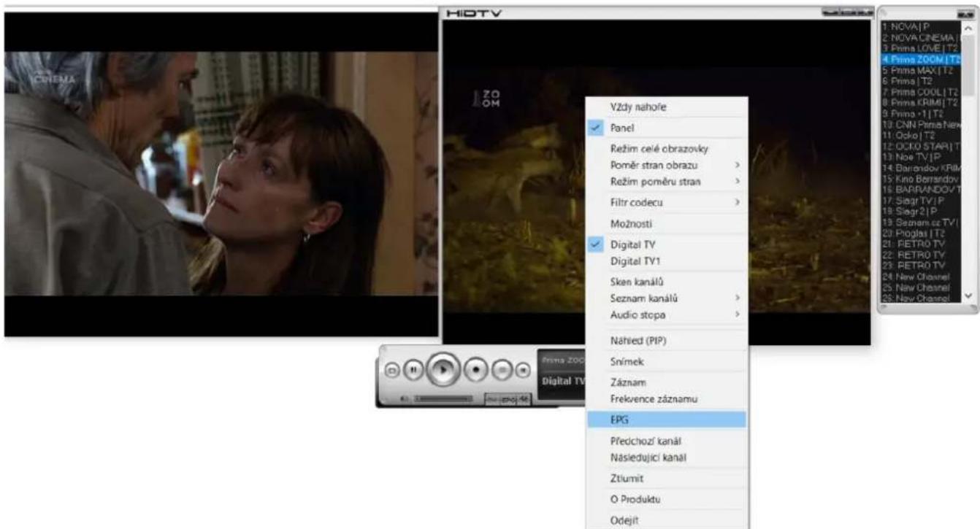This screenshot has height=529, width=980.
Task: Open the highlighted EPG menu entry
Action: coord(667,420)
